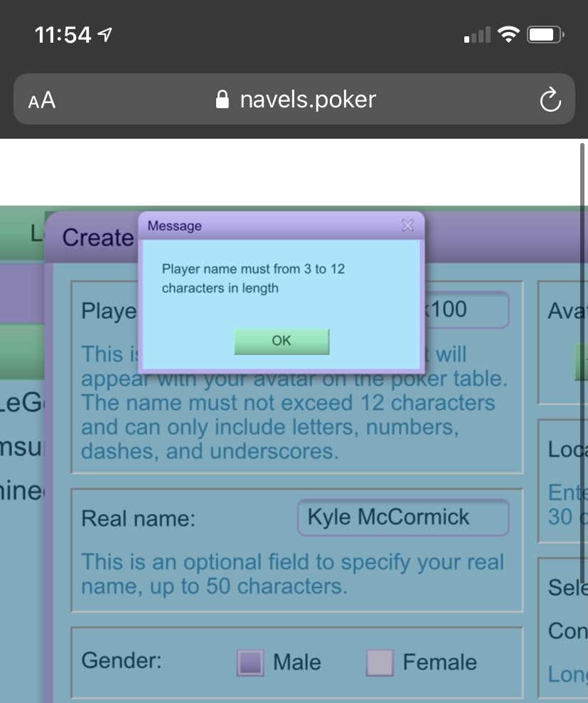Focus the Real name field with Kyle McCormick
Image resolution: width=588 pixels, height=703 pixels.
(402, 517)
